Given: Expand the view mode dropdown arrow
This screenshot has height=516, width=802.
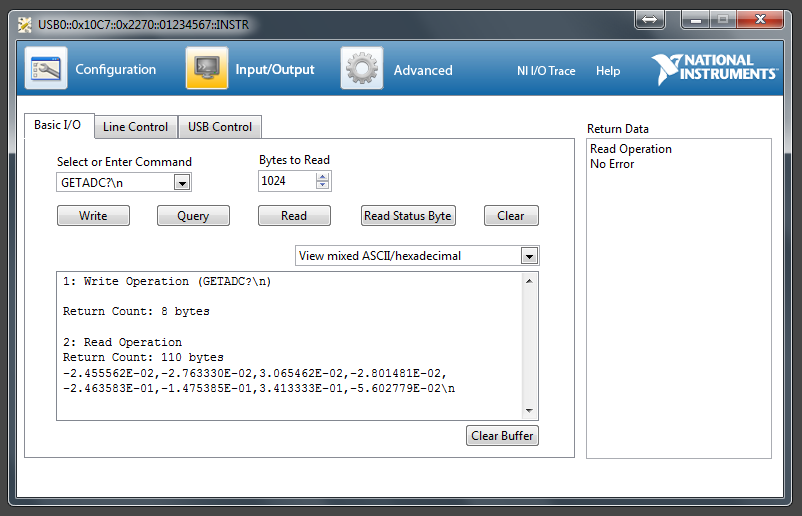Looking at the screenshot, I should [x=529, y=256].
